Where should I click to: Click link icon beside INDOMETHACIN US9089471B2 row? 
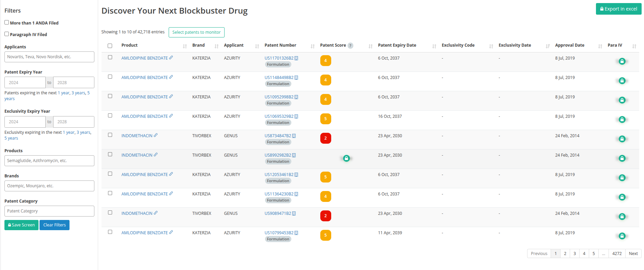(x=156, y=213)
